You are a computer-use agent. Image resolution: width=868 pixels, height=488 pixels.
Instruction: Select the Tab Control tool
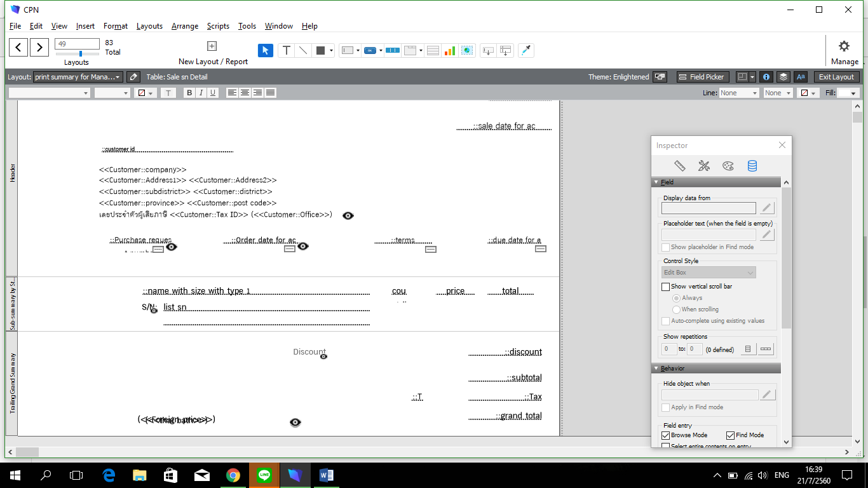pos(410,50)
